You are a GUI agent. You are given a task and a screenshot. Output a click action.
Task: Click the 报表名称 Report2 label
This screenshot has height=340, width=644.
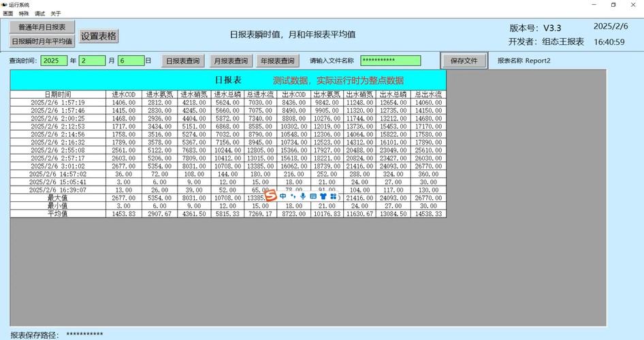point(524,61)
